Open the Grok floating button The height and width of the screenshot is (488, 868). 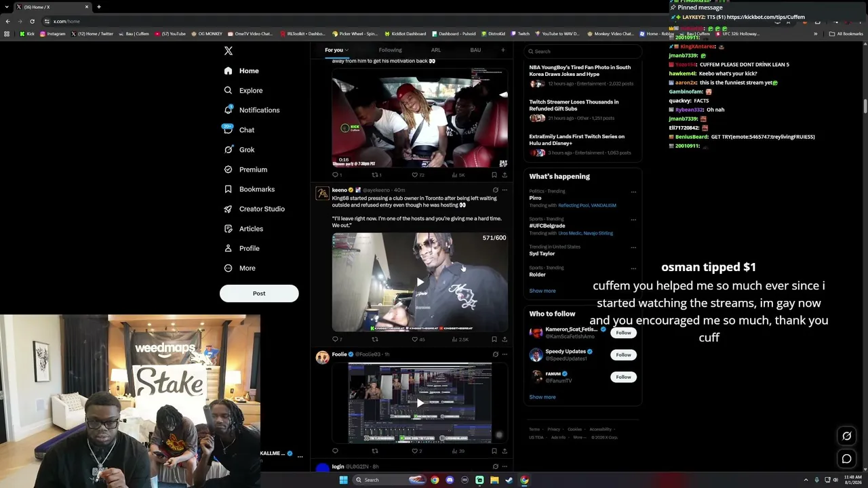846,436
